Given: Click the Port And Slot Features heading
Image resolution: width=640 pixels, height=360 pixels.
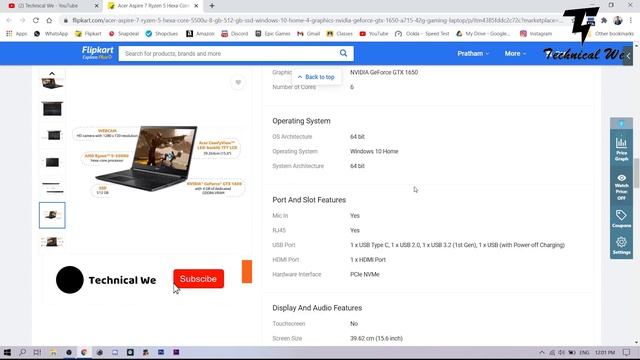Looking at the screenshot, I should pos(309,200).
